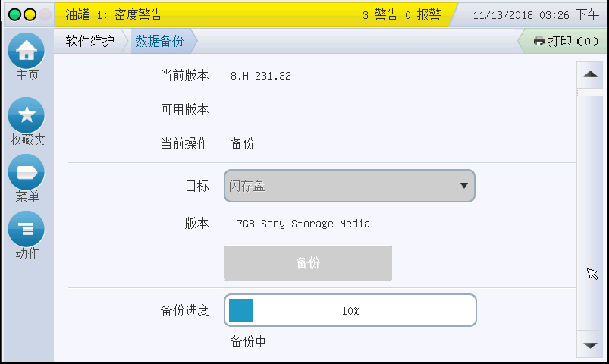Viewport: 609px width, 364px height.
Task: Open the 菜单 menu icon
Action: click(x=27, y=172)
